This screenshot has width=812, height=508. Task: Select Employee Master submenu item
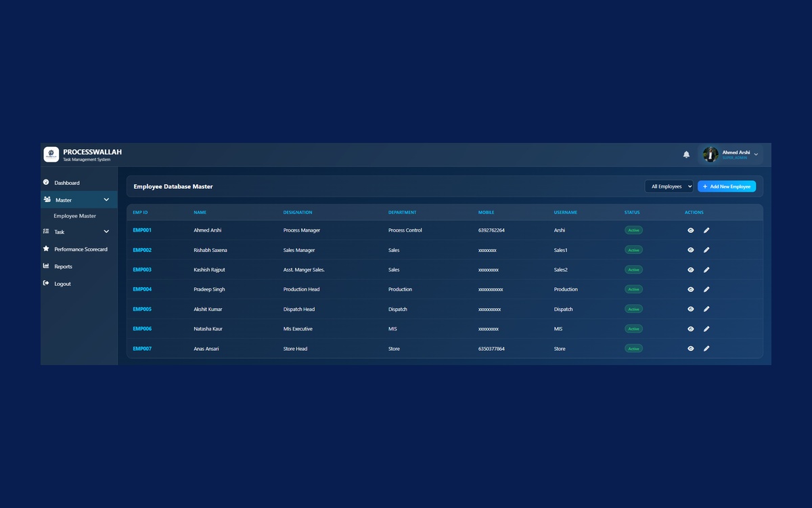tap(75, 216)
